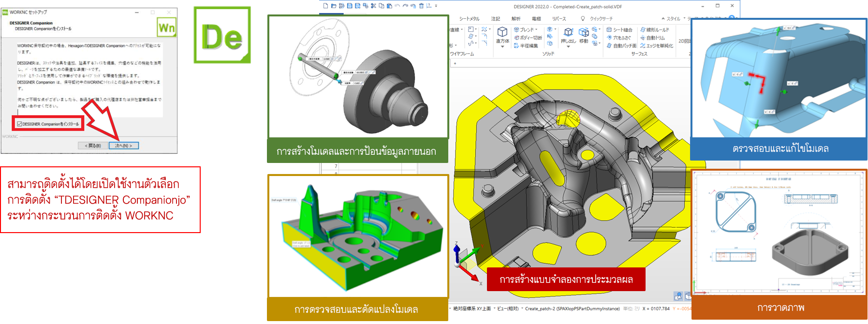The image size is (868, 324).
Task: Click the 次へ(N) > button in setup dialog
Action: 124,146
